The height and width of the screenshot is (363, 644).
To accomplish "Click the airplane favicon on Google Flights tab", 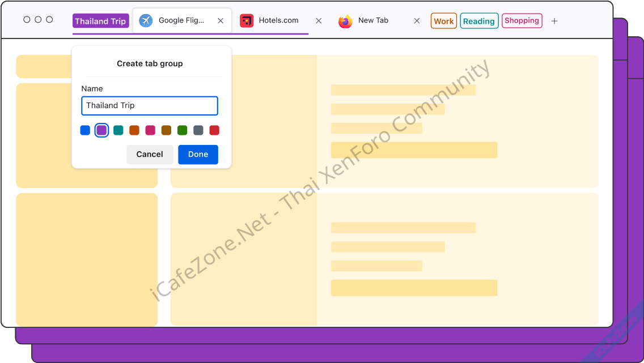I will coord(145,20).
